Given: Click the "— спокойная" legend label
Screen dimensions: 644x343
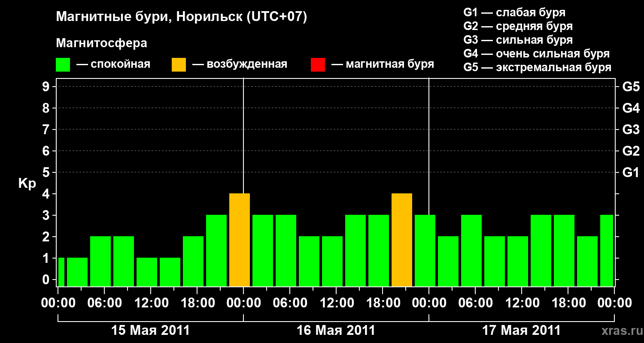Looking at the screenshot, I should pyautogui.click(x=113, y=64).
